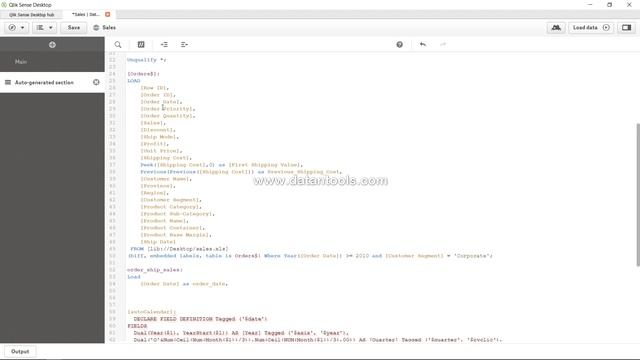
Task: Click the section drag handle icon
Action: coord(8,82)
